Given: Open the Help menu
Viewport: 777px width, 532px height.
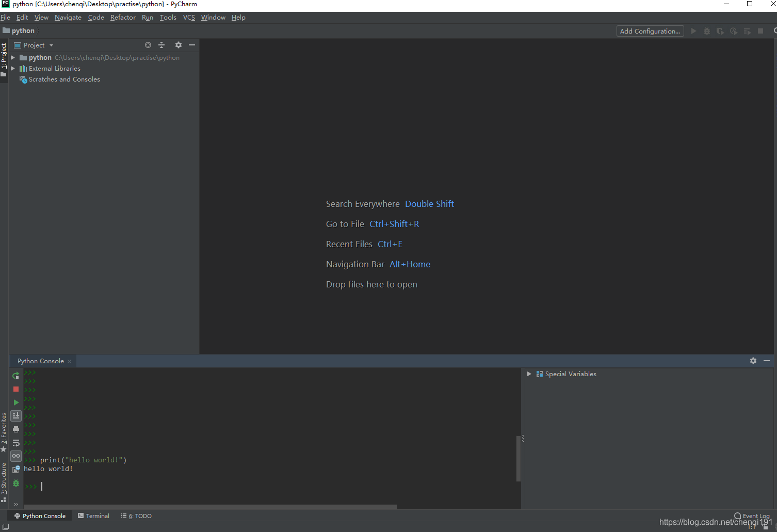Looking at the screenshot, I should pyautogui.click(x=238, y=18).
